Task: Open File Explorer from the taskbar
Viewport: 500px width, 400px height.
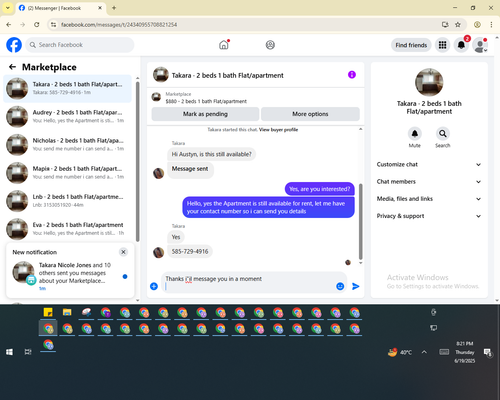Action: point(67,313)
